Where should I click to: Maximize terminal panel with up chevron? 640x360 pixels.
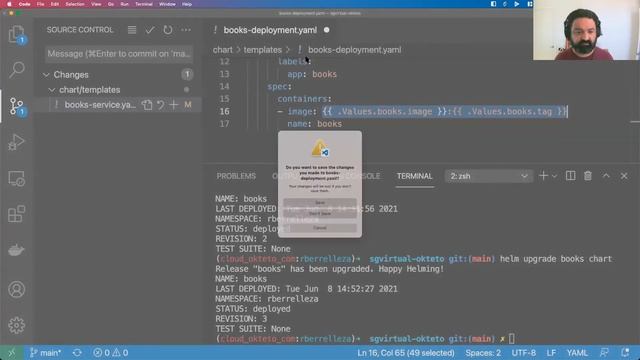coord(606,176)
